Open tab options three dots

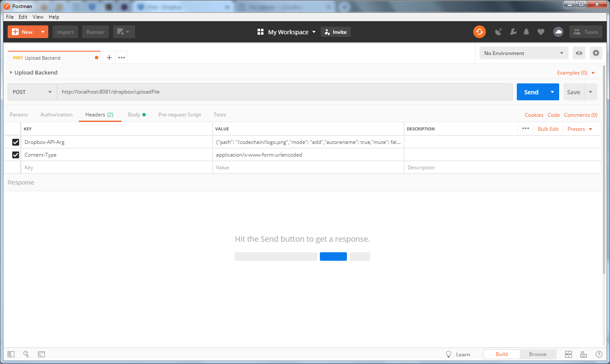click(122, 58)
